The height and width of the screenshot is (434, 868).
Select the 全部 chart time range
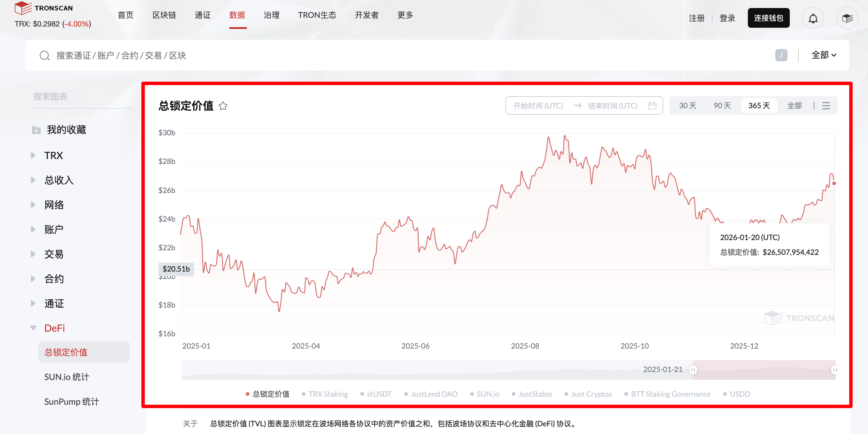click(794, 105)
